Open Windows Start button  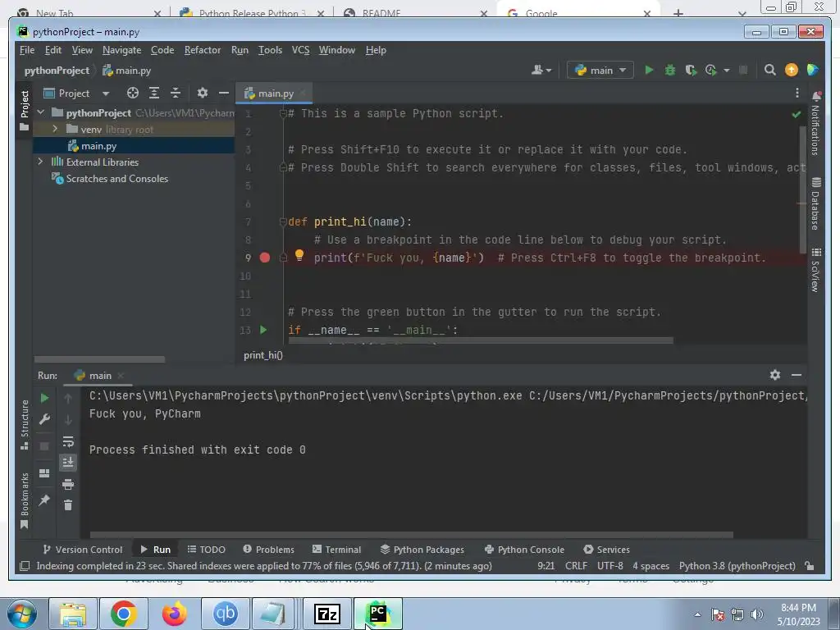click(21, 614)
